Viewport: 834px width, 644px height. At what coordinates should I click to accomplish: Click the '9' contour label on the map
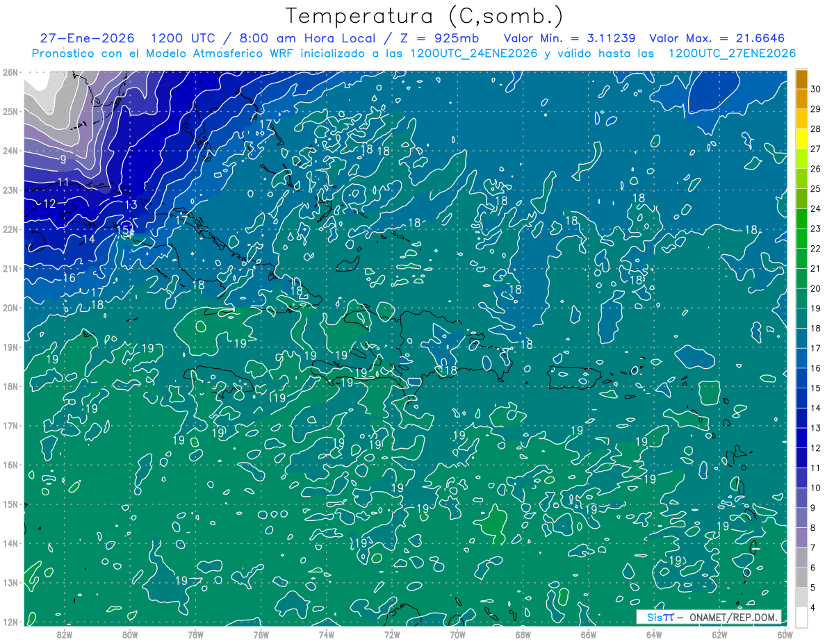point(63,160)
